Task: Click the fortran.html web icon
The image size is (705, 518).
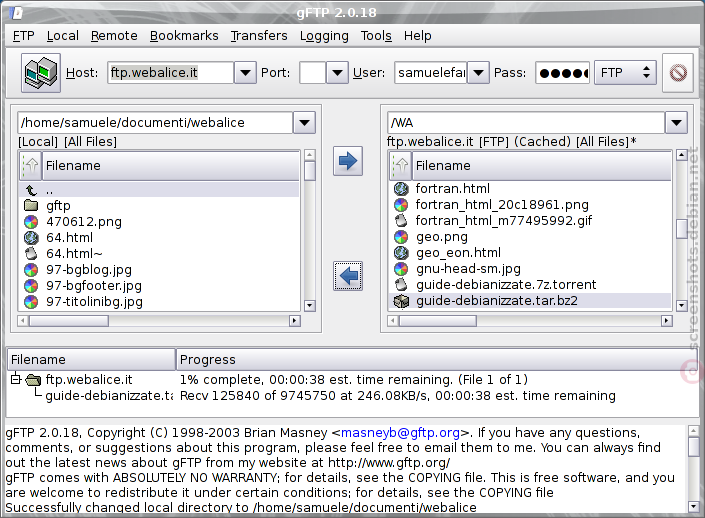Action: (401, 189)
